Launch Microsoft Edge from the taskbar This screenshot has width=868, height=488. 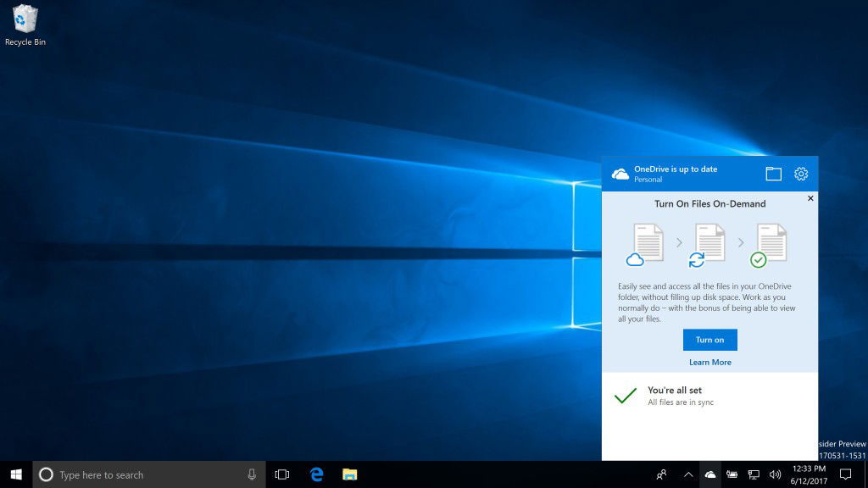tap(316, 474)
